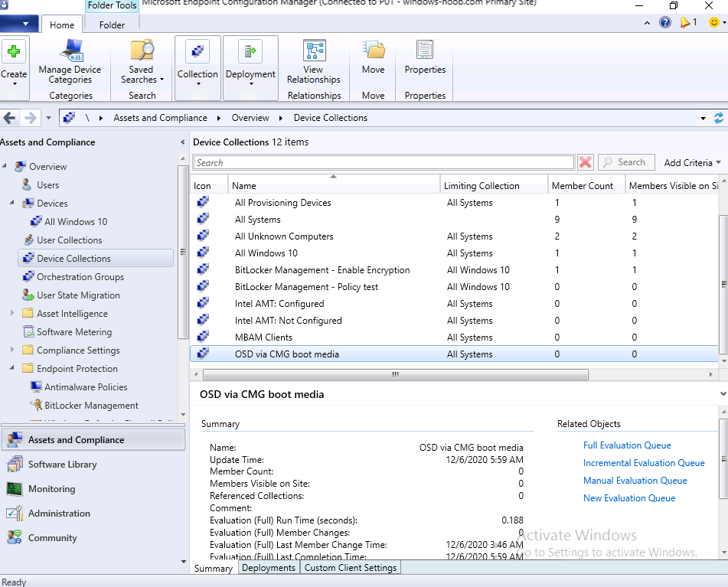This screenshot has width=728, height=587.
Task: Click Assets and Compliance in breadcrumb
Action: point(160,118)
